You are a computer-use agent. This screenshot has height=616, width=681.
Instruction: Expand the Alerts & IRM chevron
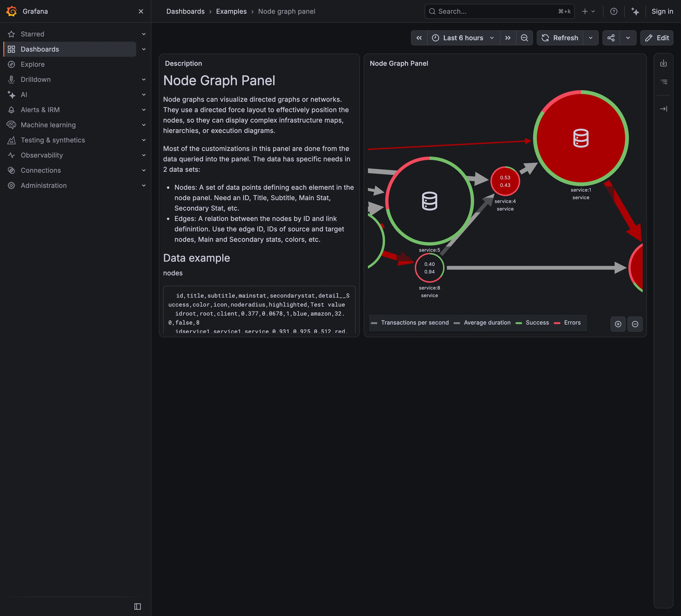click(144, 110)
